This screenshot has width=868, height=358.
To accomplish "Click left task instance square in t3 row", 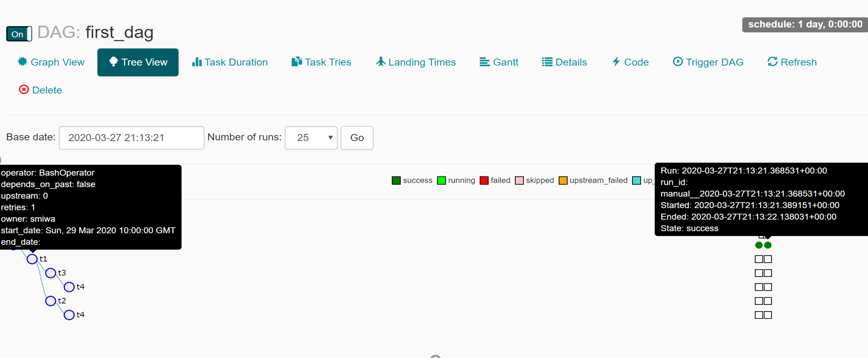I will tap(759, 273).
